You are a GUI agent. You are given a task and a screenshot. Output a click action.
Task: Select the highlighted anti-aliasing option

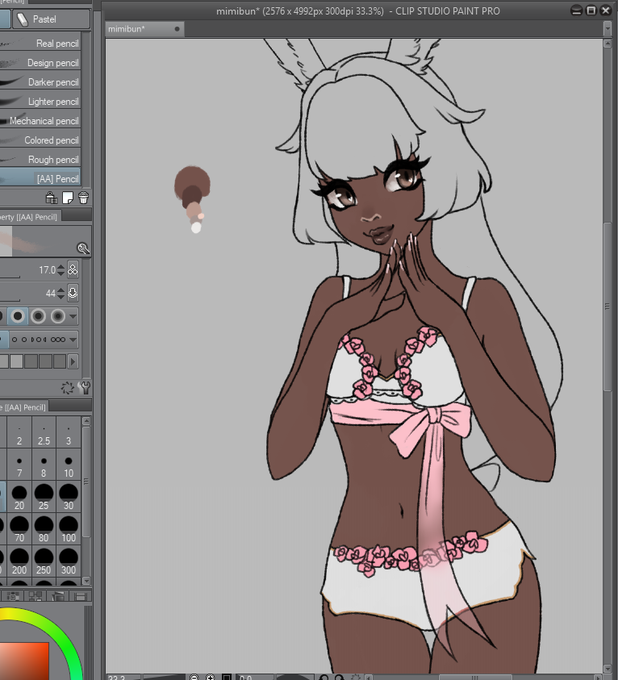pyautogui.click(x=18, y=316)
